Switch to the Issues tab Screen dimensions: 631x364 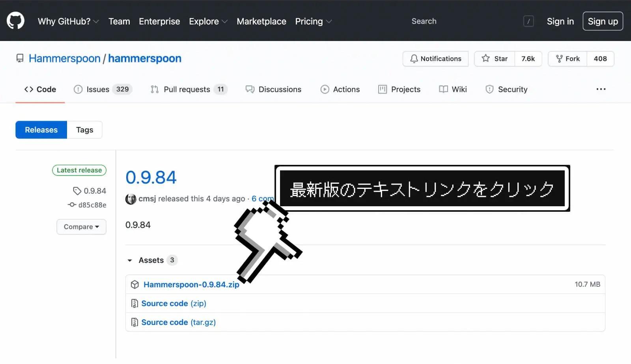coord(103,90)
